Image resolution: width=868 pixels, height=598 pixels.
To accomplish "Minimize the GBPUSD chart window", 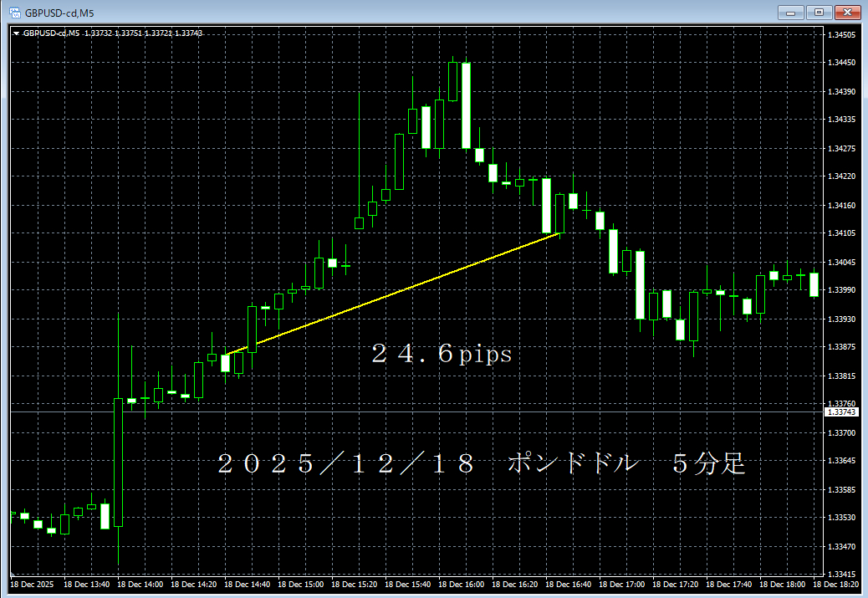I will [x=790, y=13].
